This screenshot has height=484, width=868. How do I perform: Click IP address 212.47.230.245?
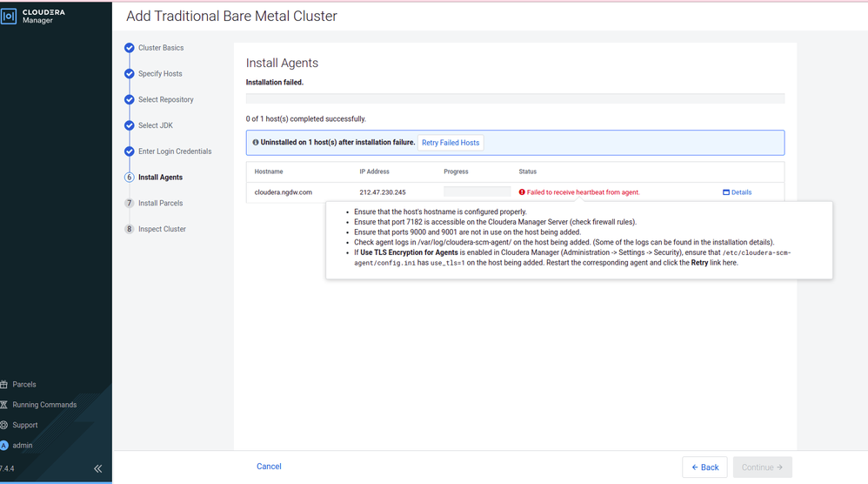pos(383,192)
